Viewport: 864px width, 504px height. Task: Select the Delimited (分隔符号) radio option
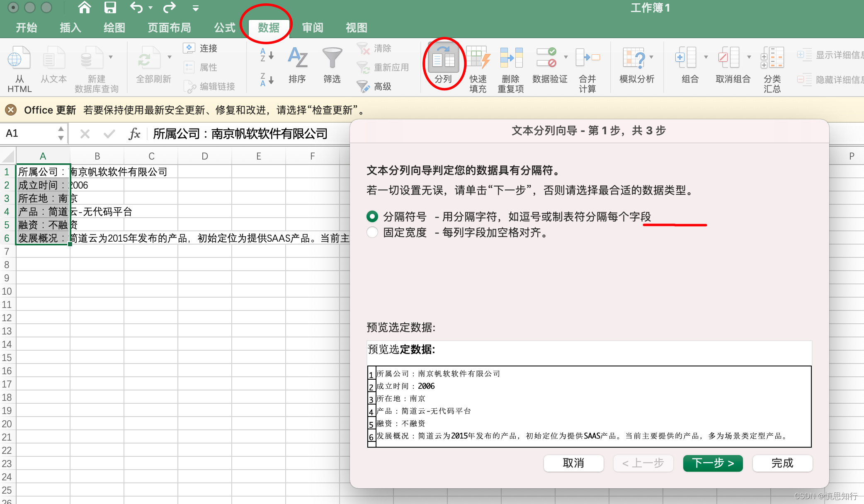click(x=372, y=216)
